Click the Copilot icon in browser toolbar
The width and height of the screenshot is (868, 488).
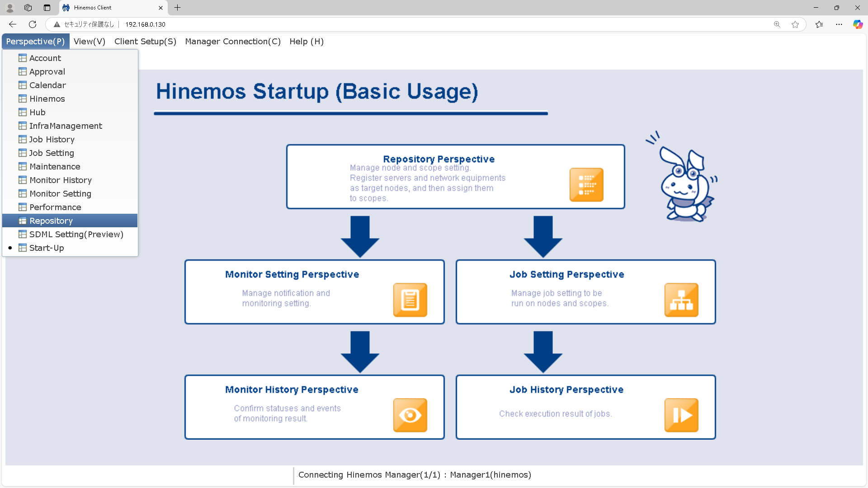(858, 24)
